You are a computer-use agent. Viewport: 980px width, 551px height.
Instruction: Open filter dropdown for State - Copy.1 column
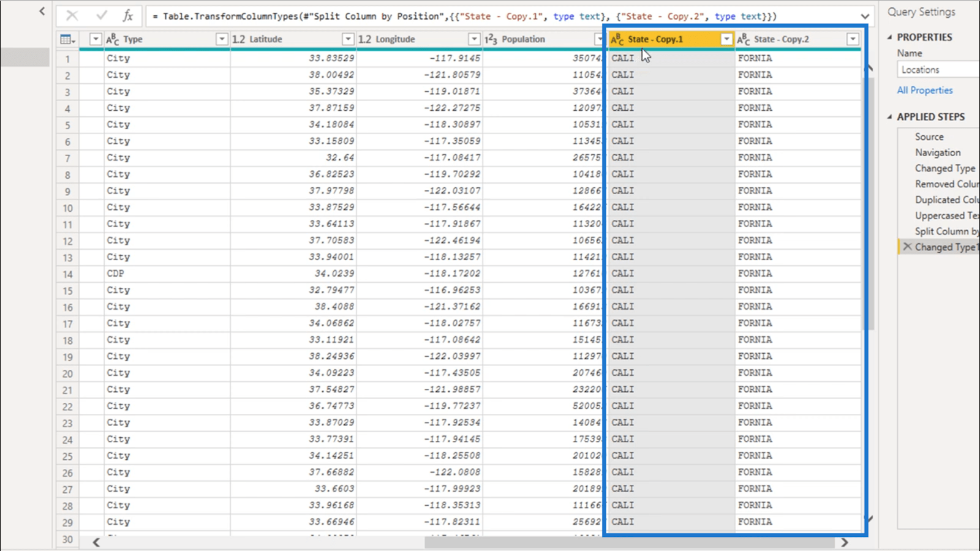click(x=726, y=39)
